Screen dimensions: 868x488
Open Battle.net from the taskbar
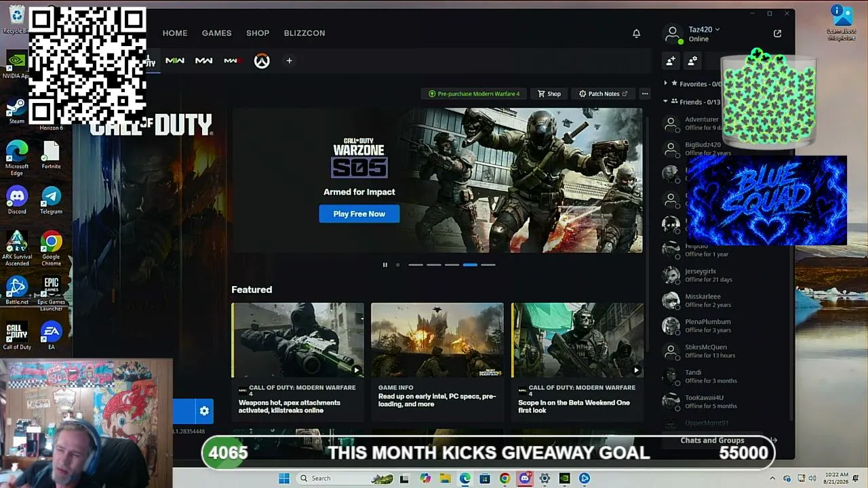tap(584, 479)
